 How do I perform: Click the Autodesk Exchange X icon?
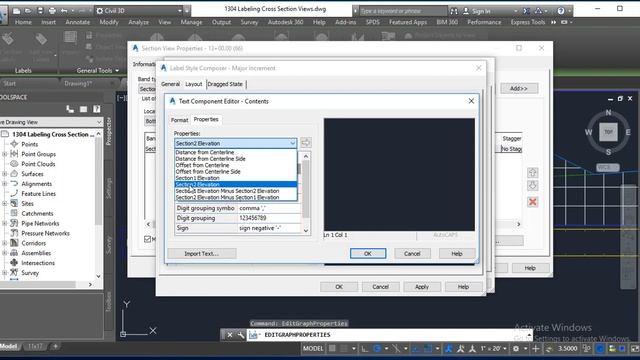click(x=527, y=11)
